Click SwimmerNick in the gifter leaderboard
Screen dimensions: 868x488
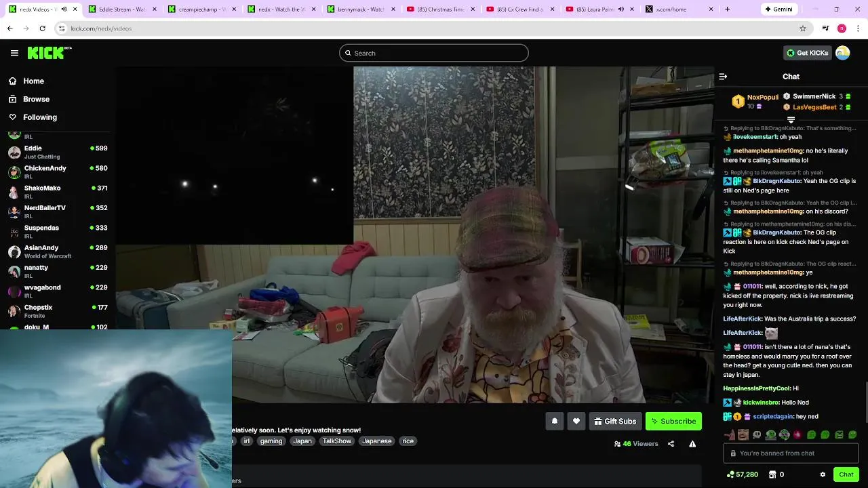click(814, 96)
